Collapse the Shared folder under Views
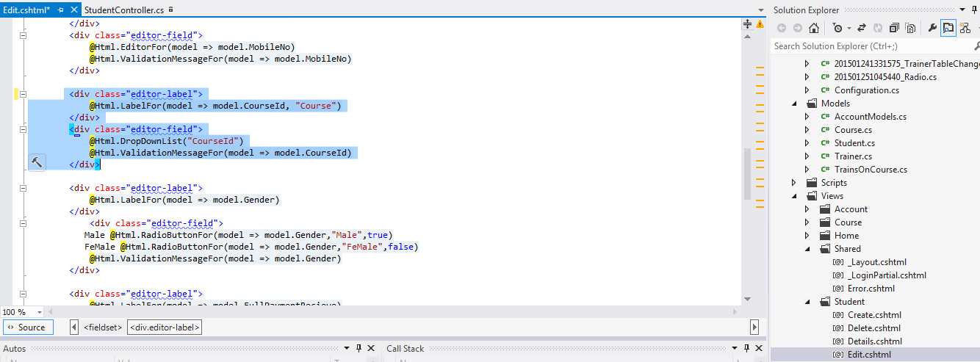The image size is (980, 362). (x=807, y=249)
